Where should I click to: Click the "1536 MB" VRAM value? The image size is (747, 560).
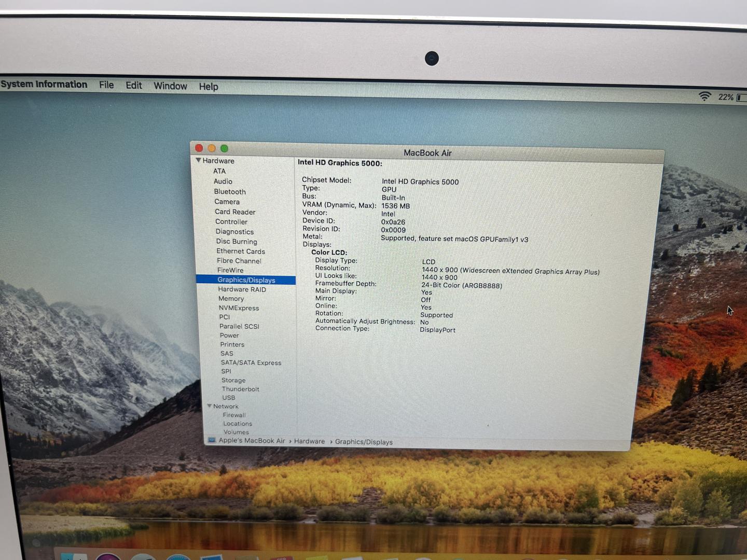click(395, 206)
